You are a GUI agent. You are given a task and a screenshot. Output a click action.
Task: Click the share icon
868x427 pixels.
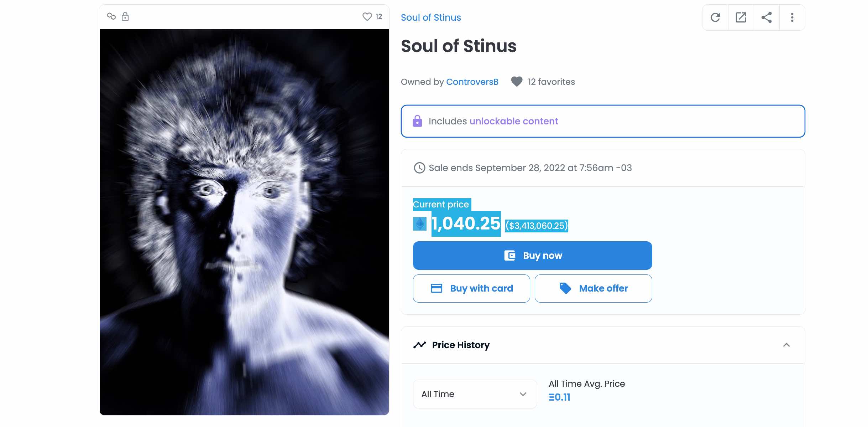(767, 17)
